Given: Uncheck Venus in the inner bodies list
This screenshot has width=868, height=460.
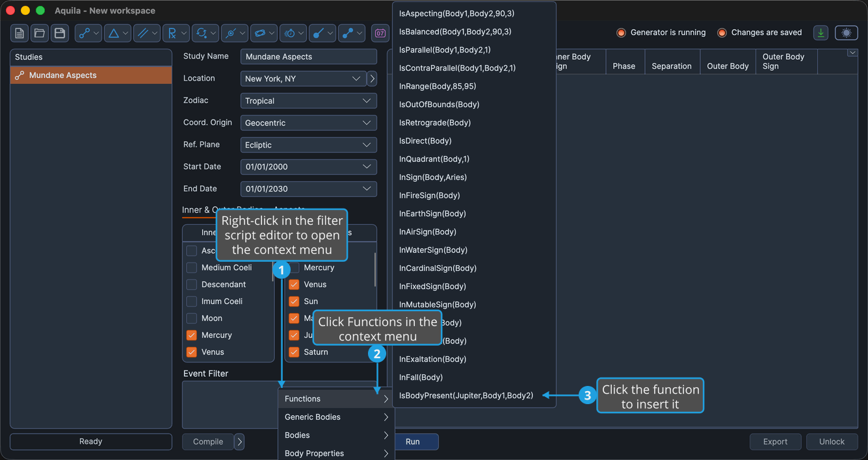Looking at the screenshot, I should click(x=192, y=352).
